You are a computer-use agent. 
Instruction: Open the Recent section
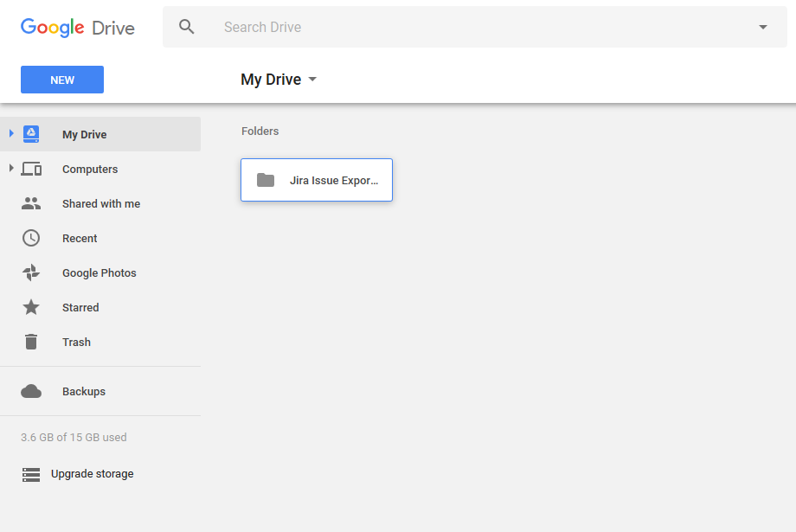pos(80,239)
